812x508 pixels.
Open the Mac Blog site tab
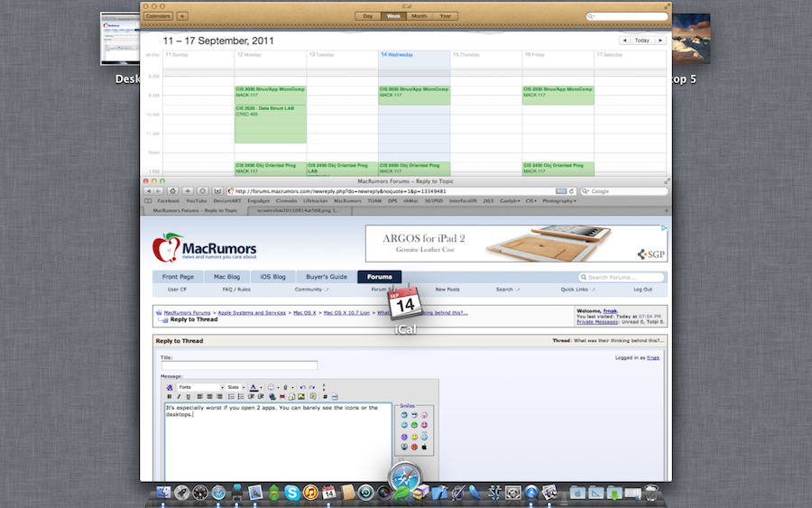tap(226, 277)
